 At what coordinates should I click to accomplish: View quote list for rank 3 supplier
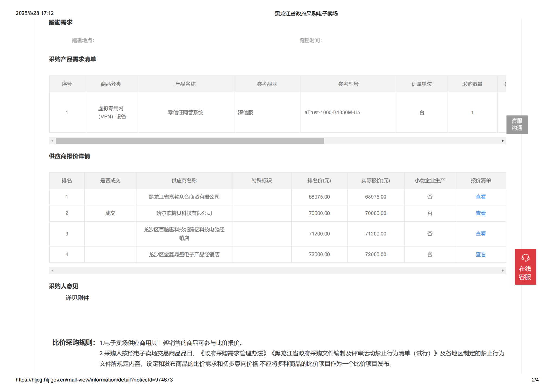480,234
